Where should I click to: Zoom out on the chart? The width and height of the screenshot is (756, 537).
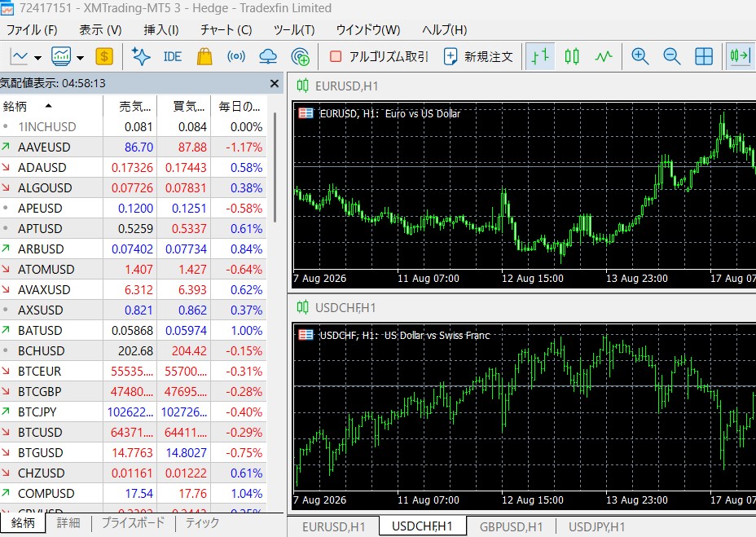671,57
